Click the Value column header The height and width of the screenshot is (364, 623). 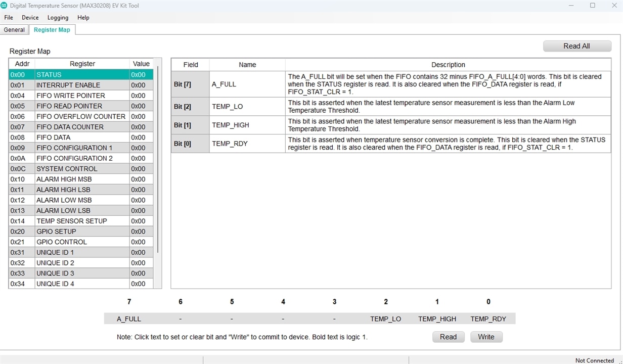tap(141, 64)
